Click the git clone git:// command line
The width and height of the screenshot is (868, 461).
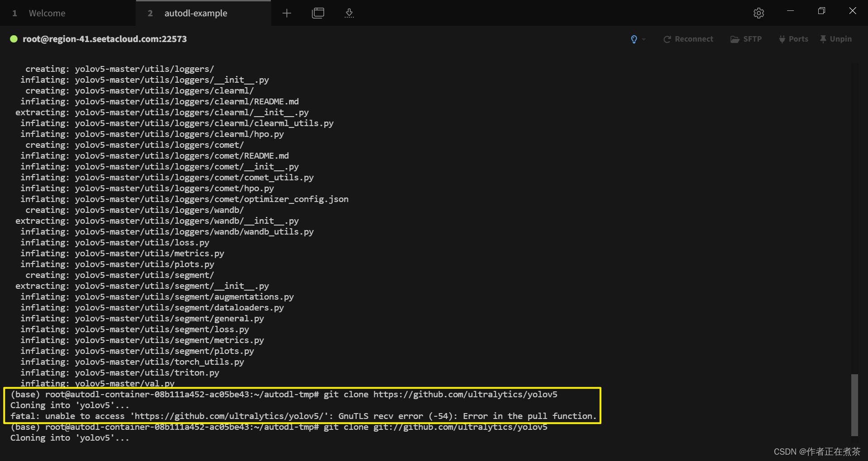tap(279, 427)
